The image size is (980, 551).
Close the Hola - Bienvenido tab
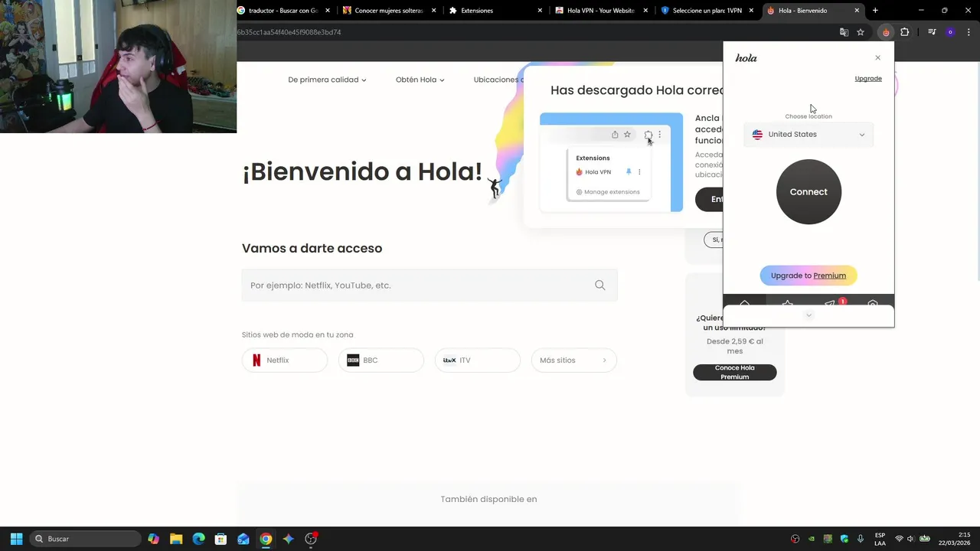tap(857, 11)
